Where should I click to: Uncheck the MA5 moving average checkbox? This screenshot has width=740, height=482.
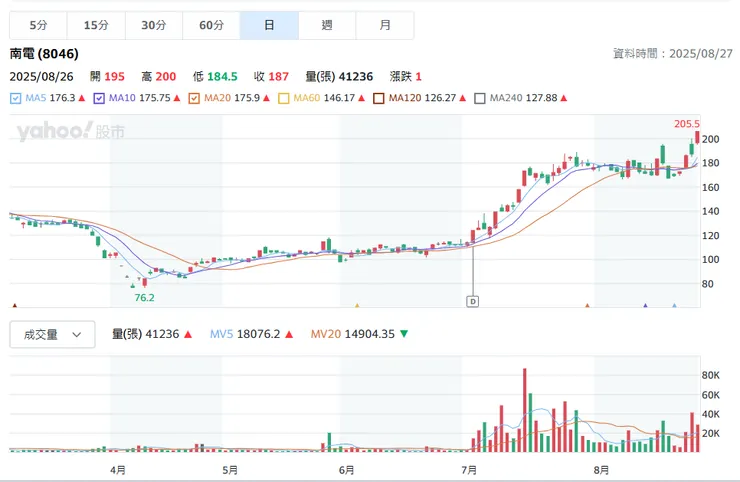pos(15,98)
